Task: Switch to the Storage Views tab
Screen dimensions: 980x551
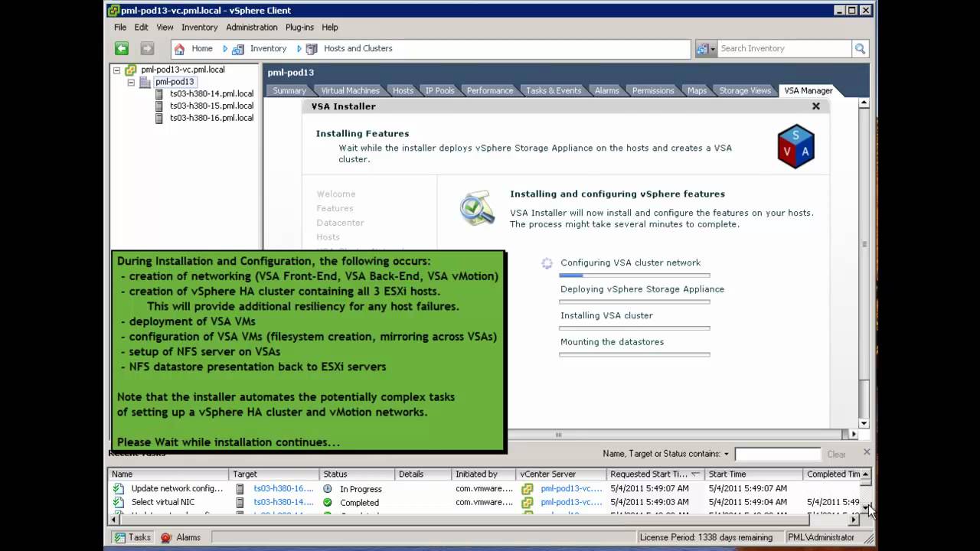Action: pos(745,90)
